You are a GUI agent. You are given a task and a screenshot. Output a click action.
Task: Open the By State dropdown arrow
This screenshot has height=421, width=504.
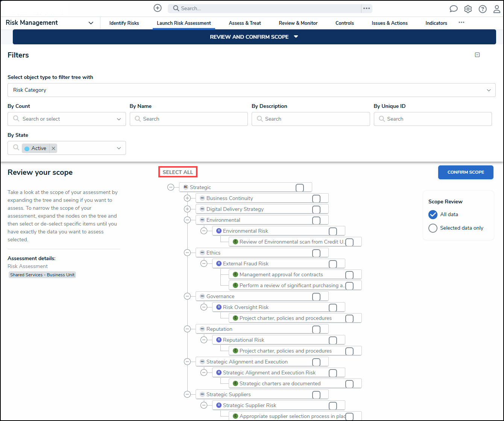[119, 148]
